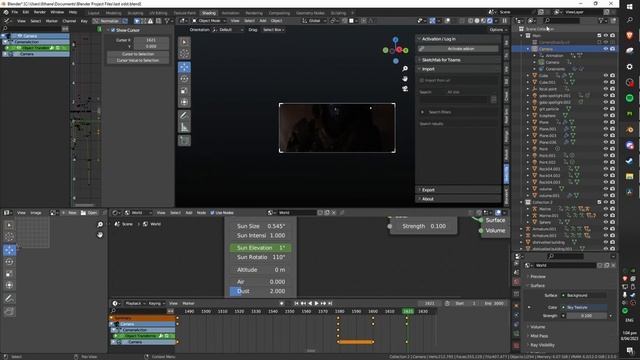Toggle visibility eye of selected Camera in outliner

point(606,49)
